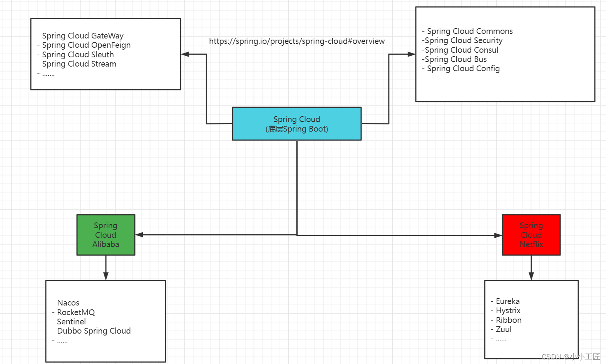Click the Spring Cloud GateWay list entry
This screenshot has height=364, width=606.
tap(82, 36)
